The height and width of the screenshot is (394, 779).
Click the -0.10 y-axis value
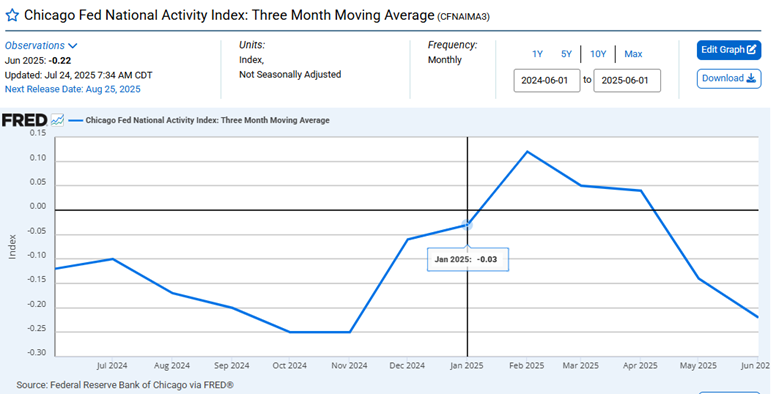click(x=36, y=256)
